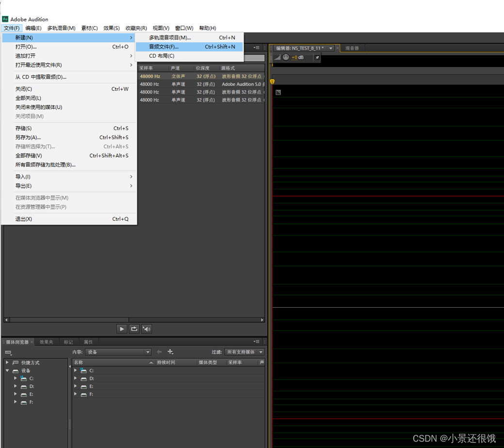
Task: Open the editor file dropdown arrow beside NS_TEST_8_11
Action: pyautogui.click(x=330, y=48)
